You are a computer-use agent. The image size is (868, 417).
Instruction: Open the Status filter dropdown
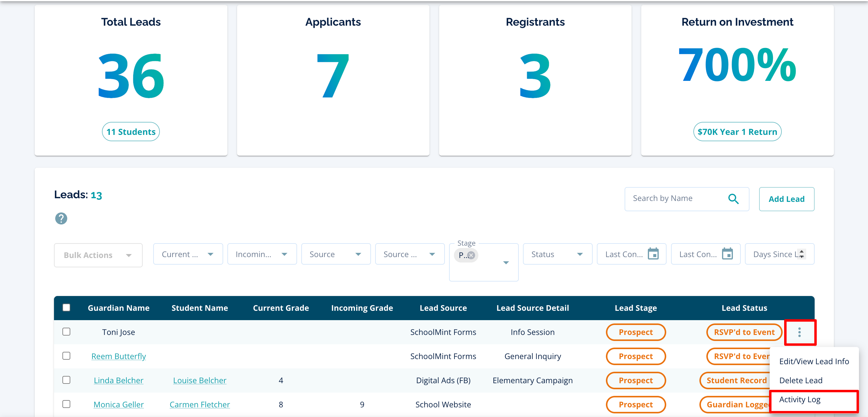557,254
